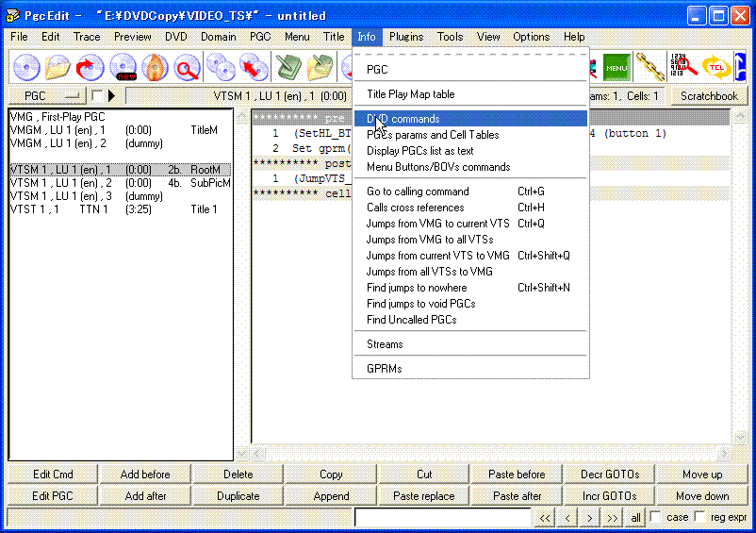
Task: Click the Edit Cmd button
Action: pos(53,475)
